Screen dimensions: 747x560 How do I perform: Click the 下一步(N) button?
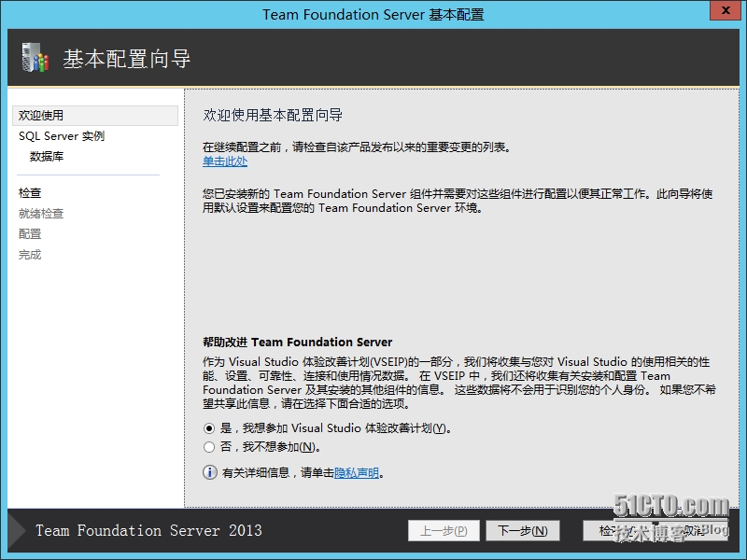(523, 530)
